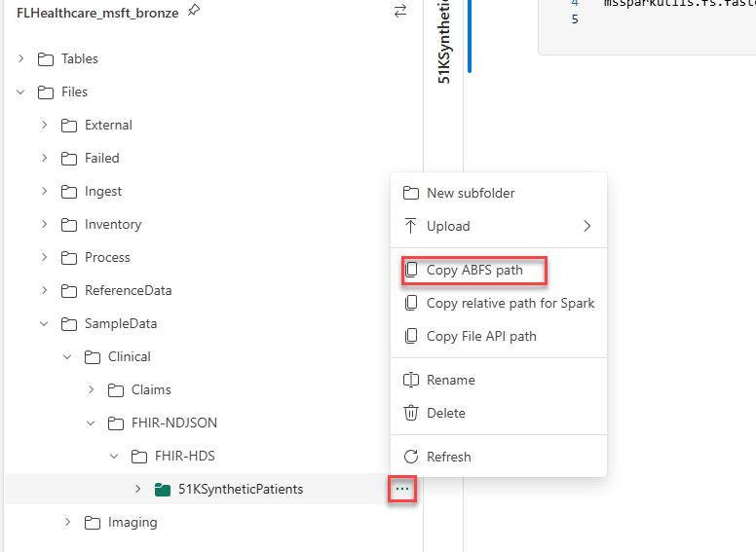Expand the Inventory folder chevron
Viewport: 756px width, 552px height.
(x=45, y=224)
